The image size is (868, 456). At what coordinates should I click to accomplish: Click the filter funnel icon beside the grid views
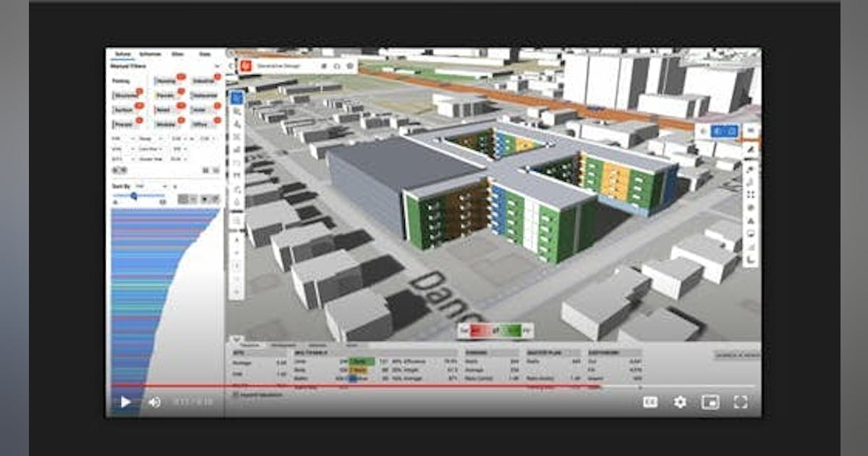(207, 196)
